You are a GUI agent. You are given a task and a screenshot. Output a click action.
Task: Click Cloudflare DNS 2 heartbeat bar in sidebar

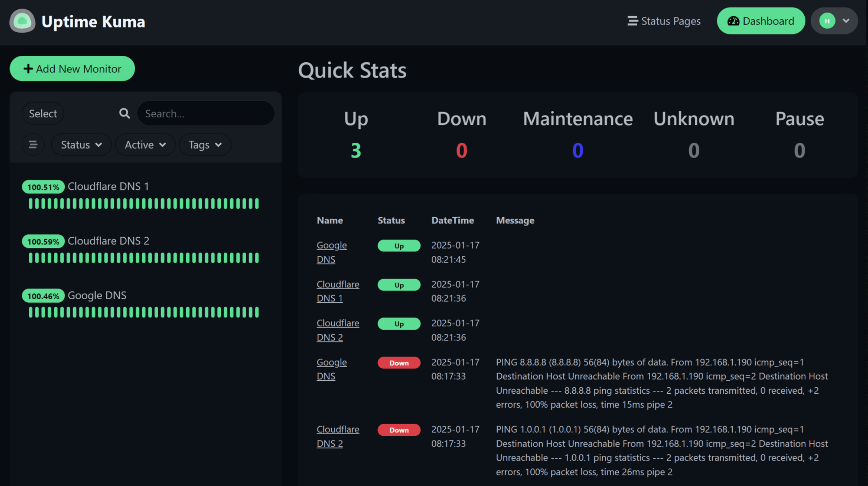(144, 258)
